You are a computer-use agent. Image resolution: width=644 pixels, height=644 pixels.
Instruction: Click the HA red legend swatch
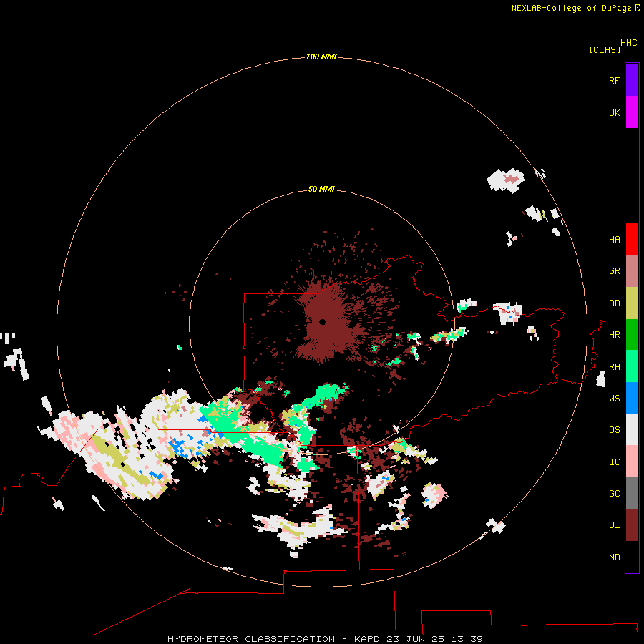click(632, 239)
